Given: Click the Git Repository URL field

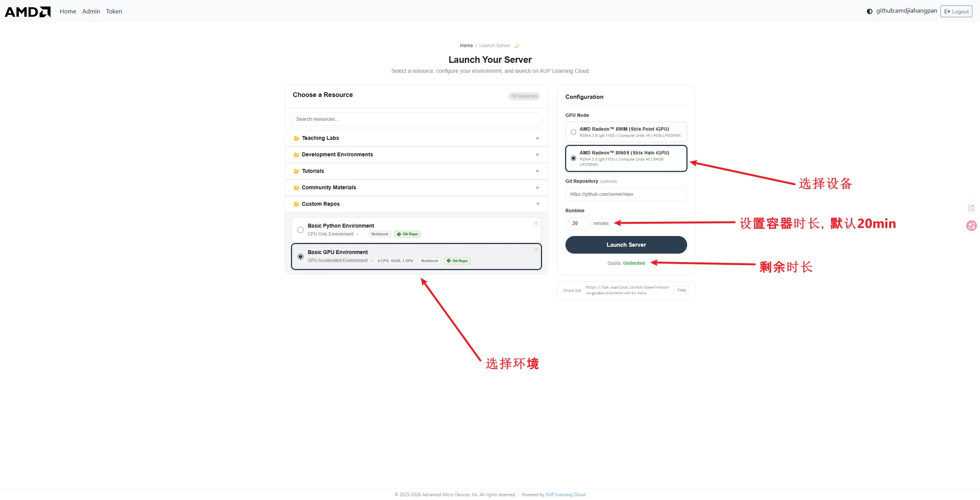Looking at the screenshot, I should point(626,194).
